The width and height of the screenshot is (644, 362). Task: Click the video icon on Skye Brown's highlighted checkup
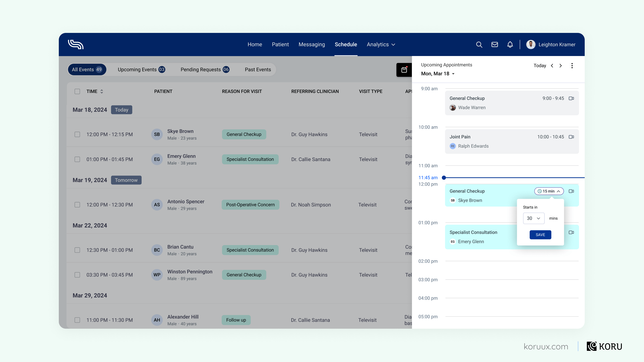click(571, 191)
